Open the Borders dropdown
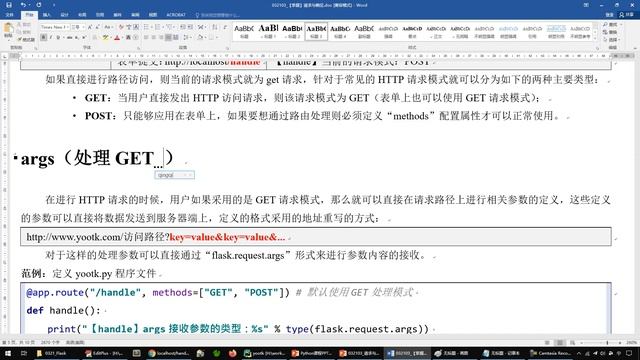 tap(214, 37)
